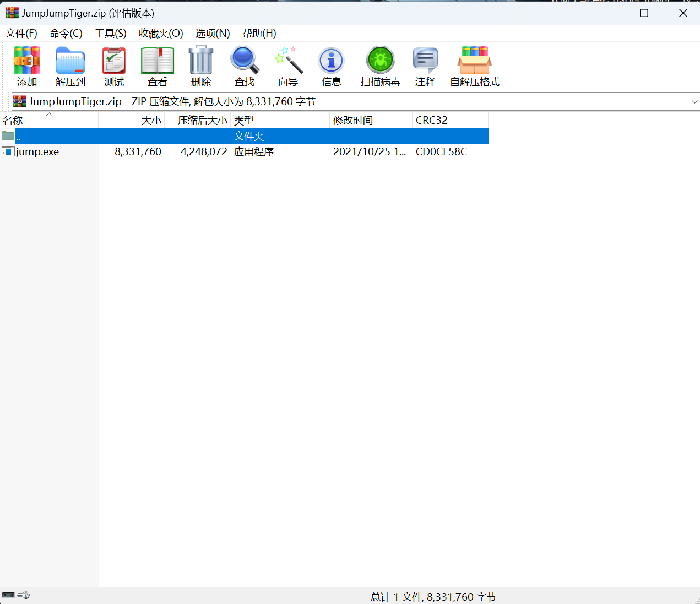Click the drive icon in status bar
700x604 pixels.
[x=8, y=595]
